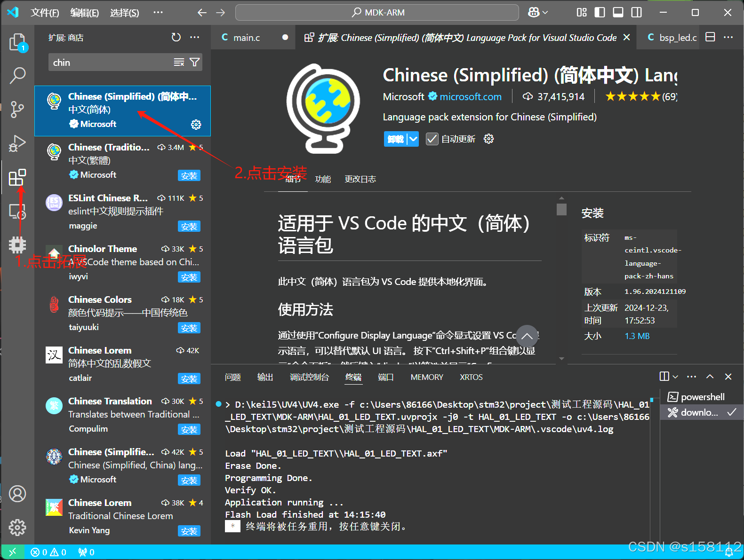The height and width of the screenshot is (560, 744).
Task: Customize layout icon in title bar
Action: coord(582,12)
